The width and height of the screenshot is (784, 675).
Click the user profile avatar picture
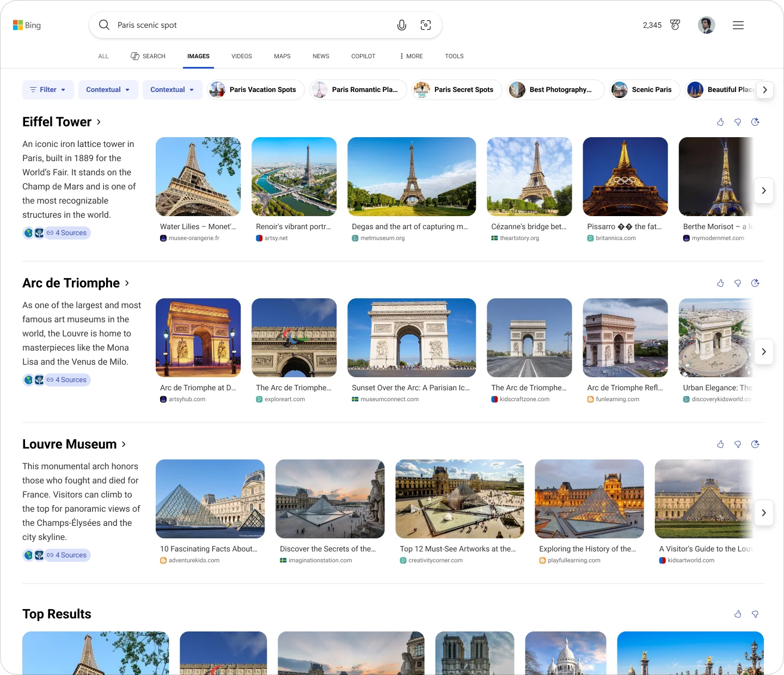click(x=706, y=24)
